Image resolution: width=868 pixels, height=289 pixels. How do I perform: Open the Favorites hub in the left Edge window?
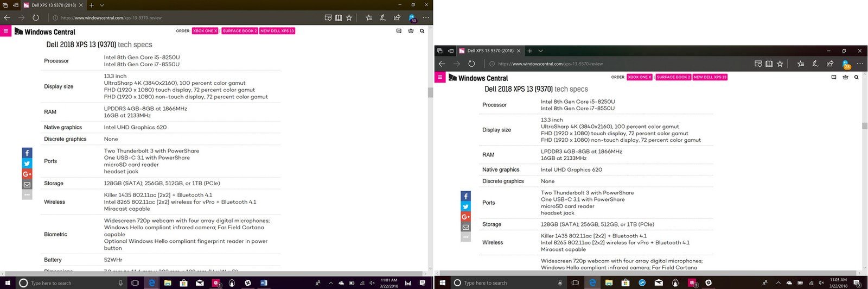pos(369,17)
